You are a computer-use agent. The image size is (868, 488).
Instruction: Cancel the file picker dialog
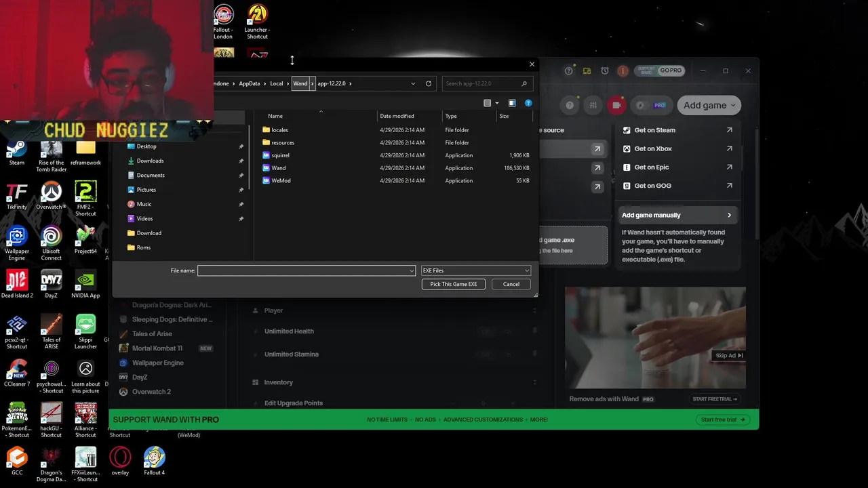511,284
